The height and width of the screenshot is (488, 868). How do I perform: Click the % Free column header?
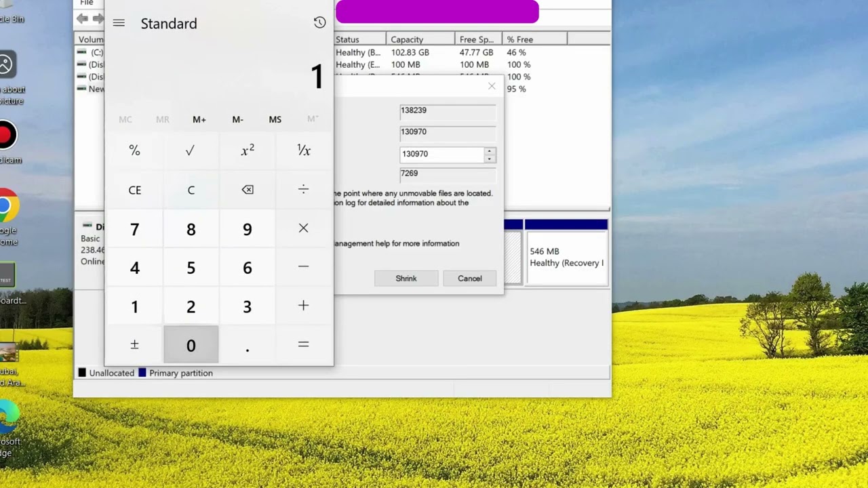pyautogui.click(x=534, y=39)
